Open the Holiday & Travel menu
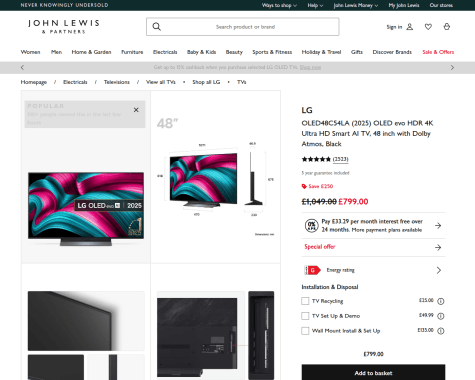The width and height of the screenshot is (475, 380). click(x=321, y=52)
